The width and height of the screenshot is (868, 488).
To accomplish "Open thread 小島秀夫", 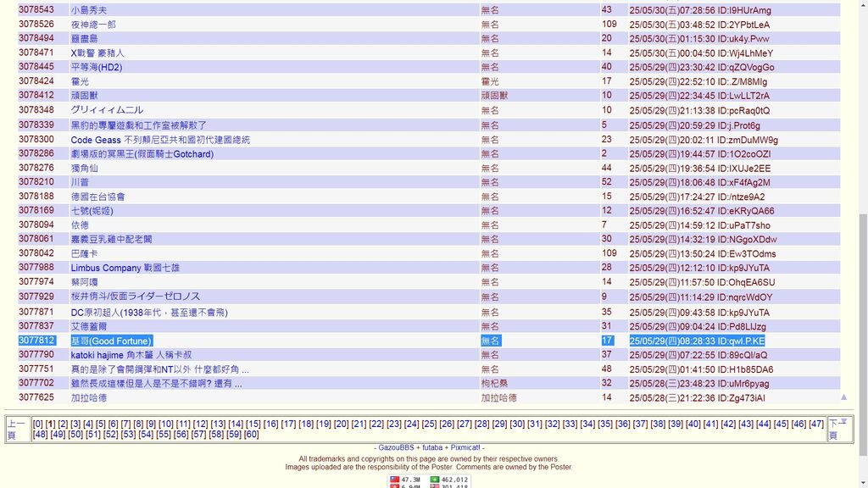I will tap(88, 10).
